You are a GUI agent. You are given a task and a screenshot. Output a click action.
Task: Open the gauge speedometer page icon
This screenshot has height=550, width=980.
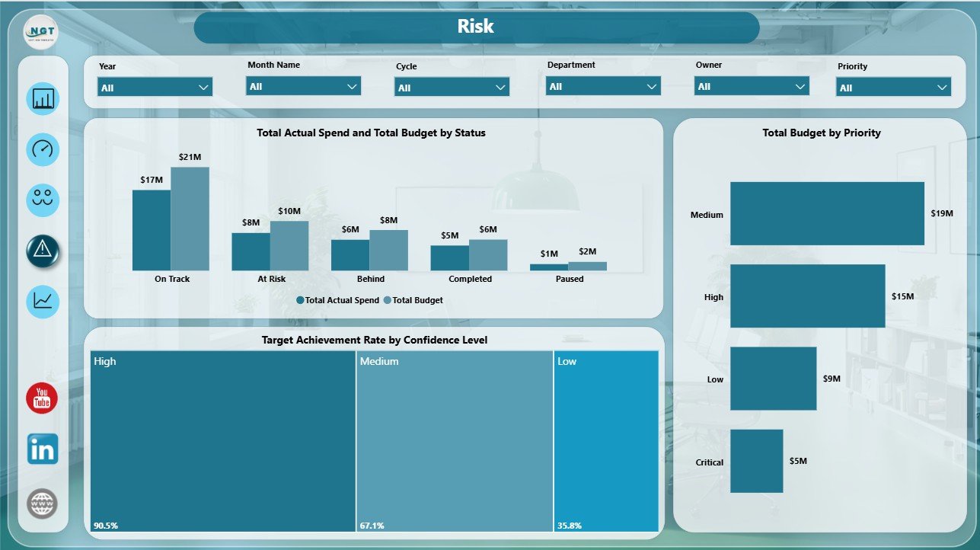click(x=43, y=149)
